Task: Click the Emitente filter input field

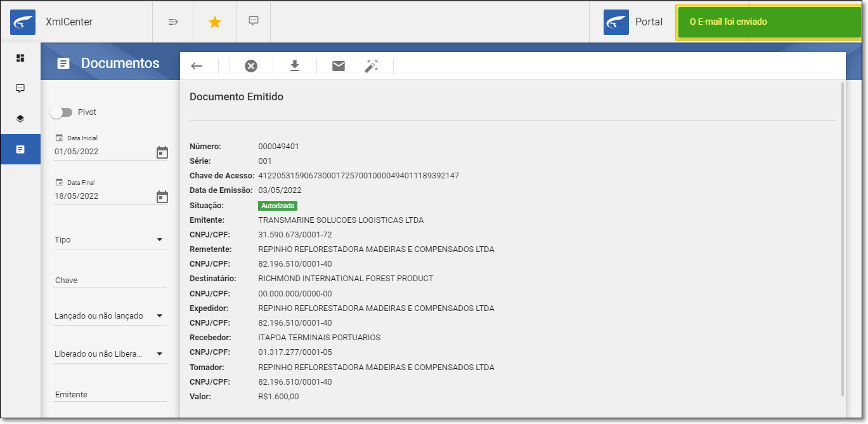Action: 110,394
